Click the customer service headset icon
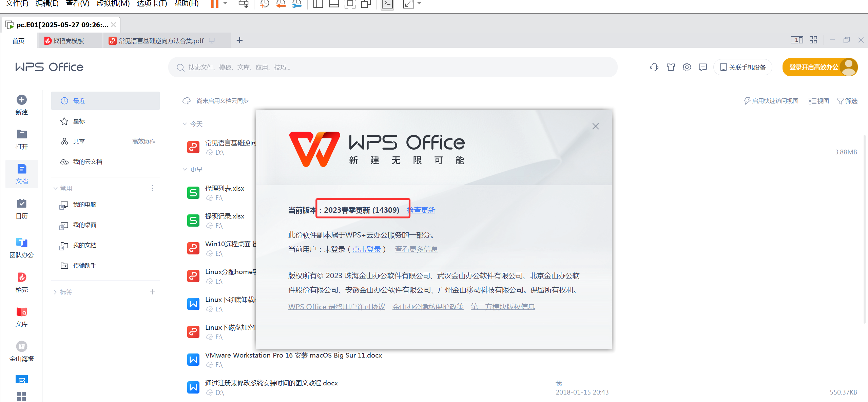This screenshot has height=402, width=868. point(654,67)
